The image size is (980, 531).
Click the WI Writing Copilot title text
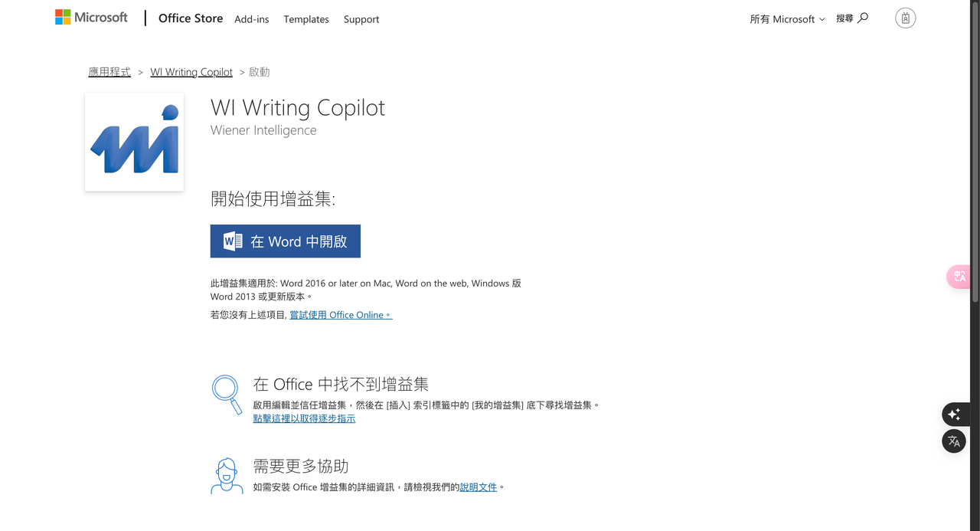point(298,108)
